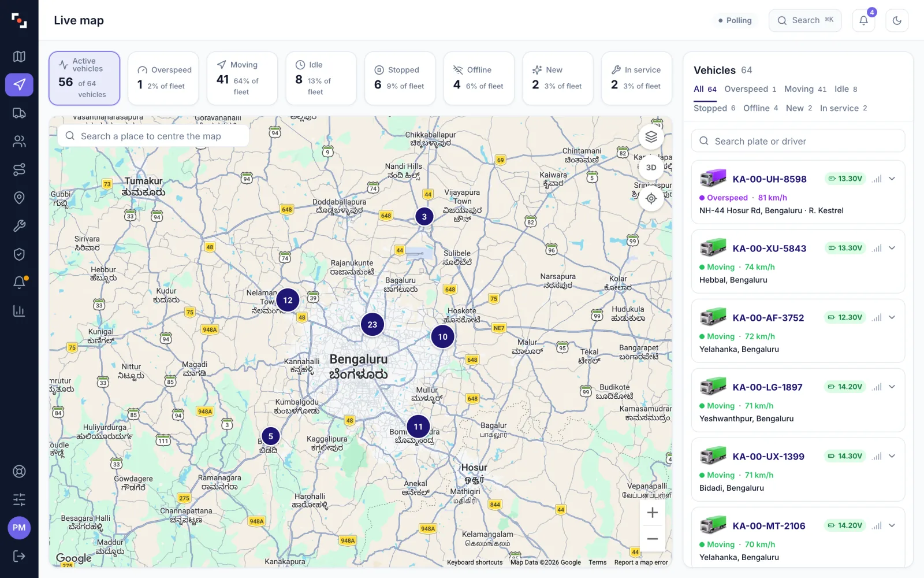Expand the KA-00-LG-1897 vehicle card
The image size is (924, 578).
892,387
